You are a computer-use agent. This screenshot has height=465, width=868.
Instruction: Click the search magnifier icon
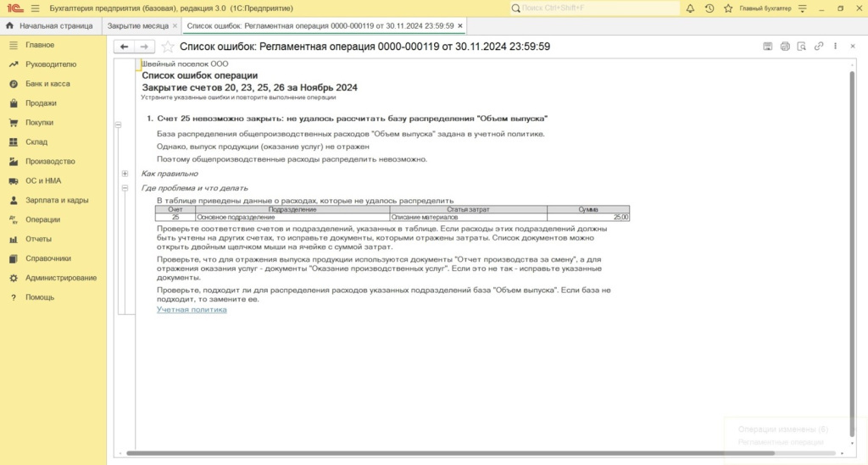pyautogui.click(x=516, y=8)
